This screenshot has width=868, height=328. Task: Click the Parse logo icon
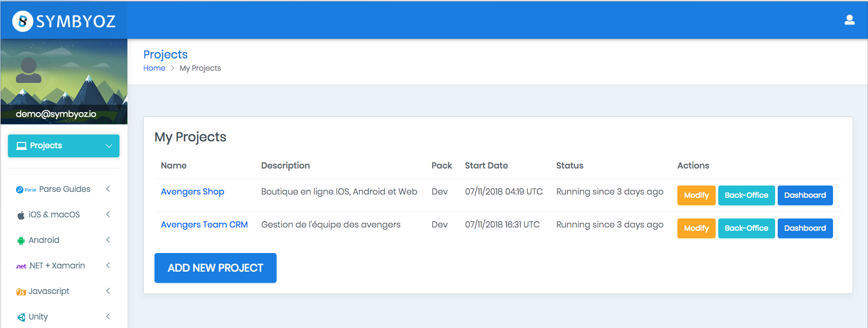click(x=26, y=189)
